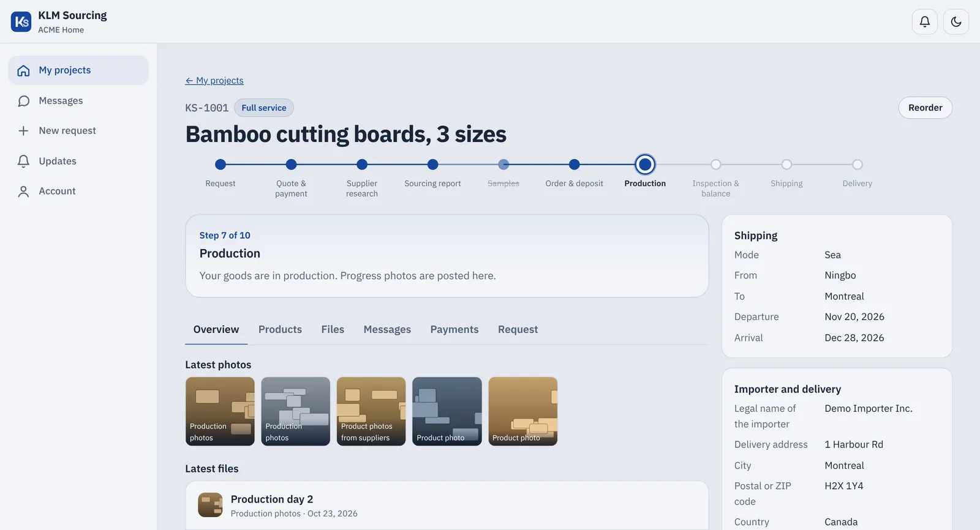
Task: Select the Request step in the progress tracker
Action: (221, 165)
